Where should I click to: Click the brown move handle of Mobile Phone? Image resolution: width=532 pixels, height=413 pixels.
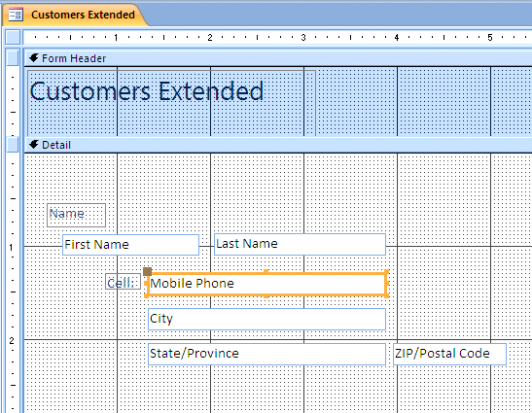click(147, 271)
